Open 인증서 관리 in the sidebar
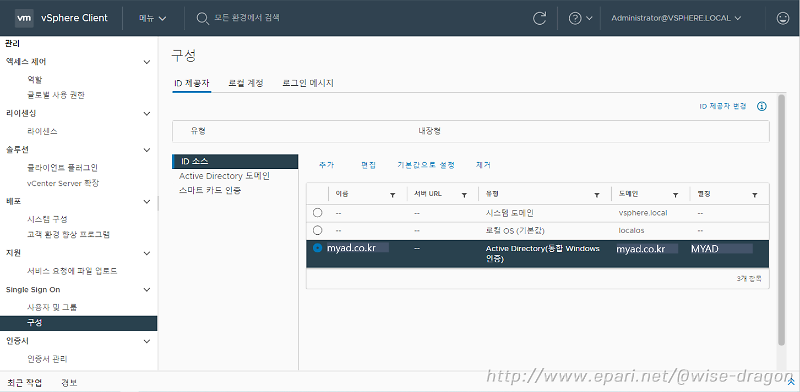Image resolution: width=800 pixels, height=392 pixels. tap(47, 359)
